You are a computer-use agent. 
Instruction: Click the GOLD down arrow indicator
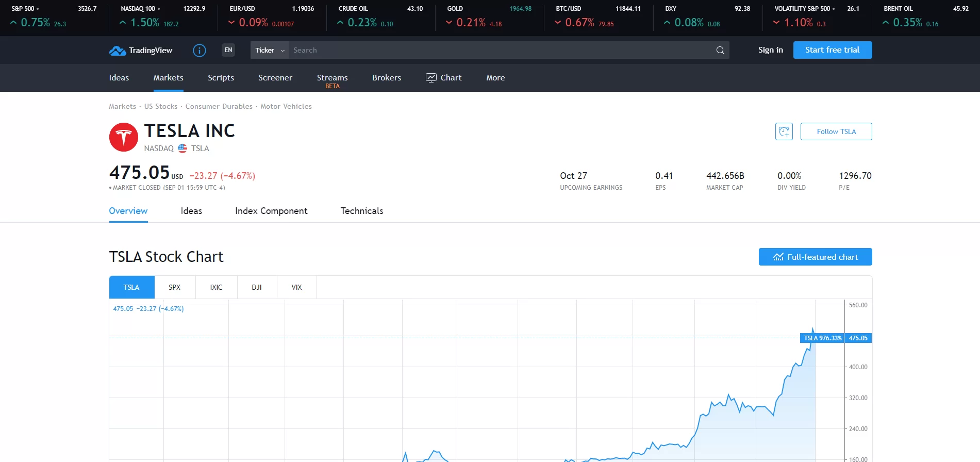click(449, 23)
